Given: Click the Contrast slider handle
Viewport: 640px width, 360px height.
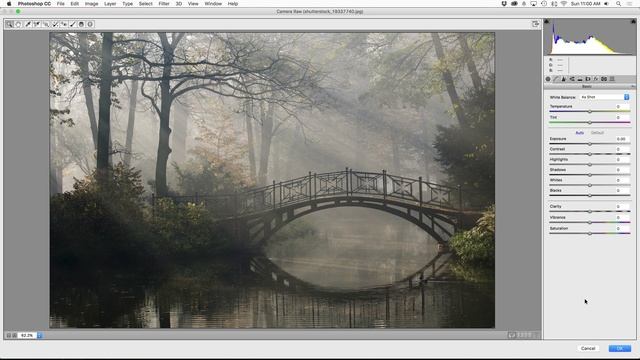Looking at the screenshot, I should click(x=589, y=154).
